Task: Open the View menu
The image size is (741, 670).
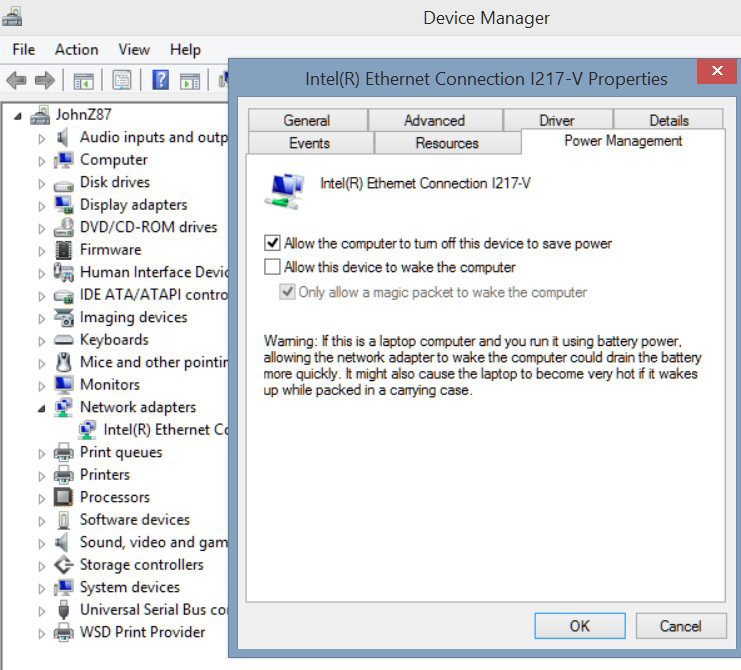Action: (x=134, y=50)
